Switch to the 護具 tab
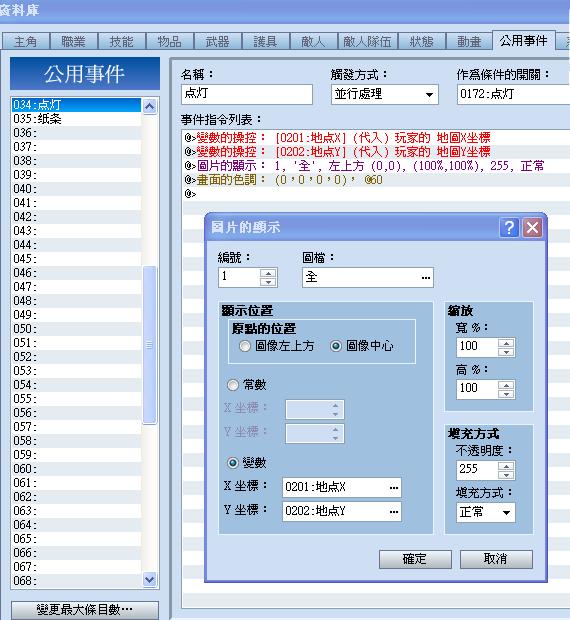 click(x=266, y=41)
